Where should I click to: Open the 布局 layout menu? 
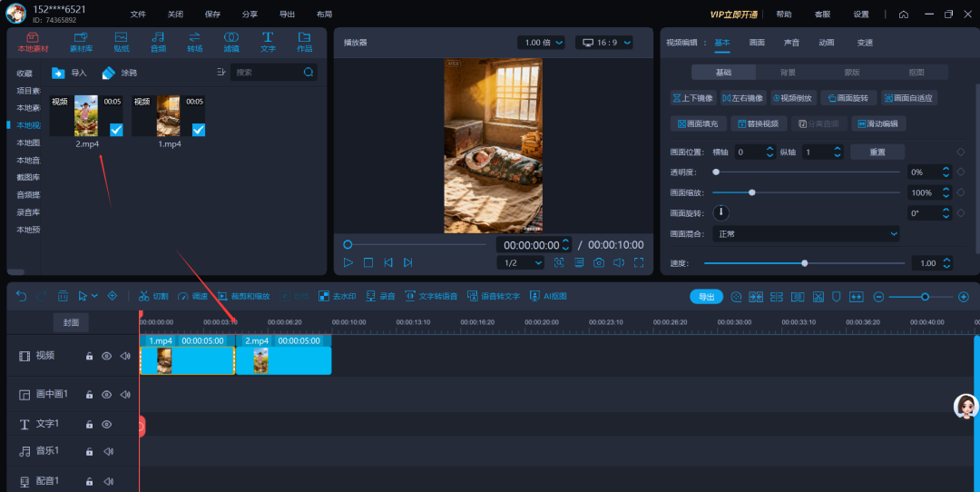324,15
